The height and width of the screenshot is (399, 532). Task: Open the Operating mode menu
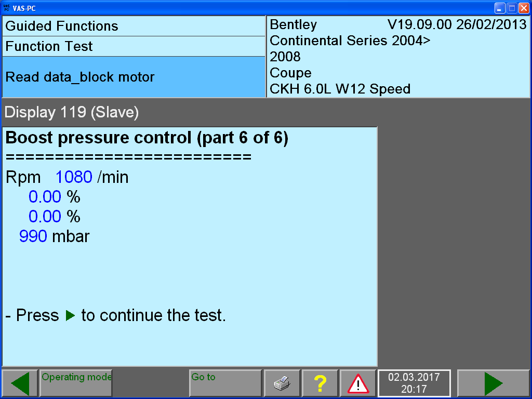pyautogui.click(x=76, y=383)
